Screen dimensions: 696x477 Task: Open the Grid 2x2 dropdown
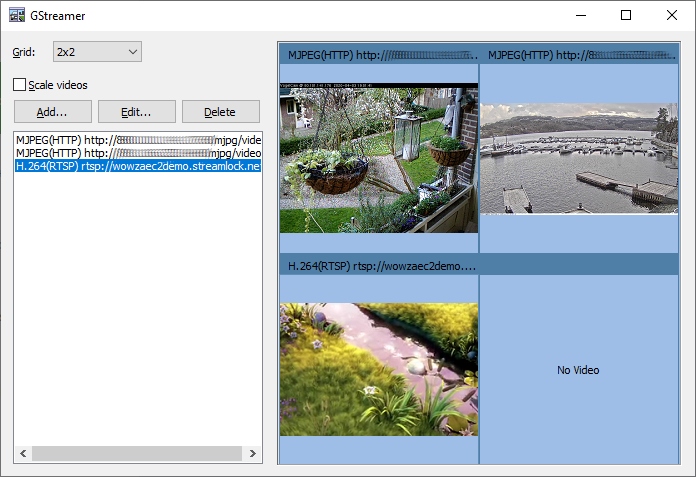pyautogui.click(x=97, y=51)
